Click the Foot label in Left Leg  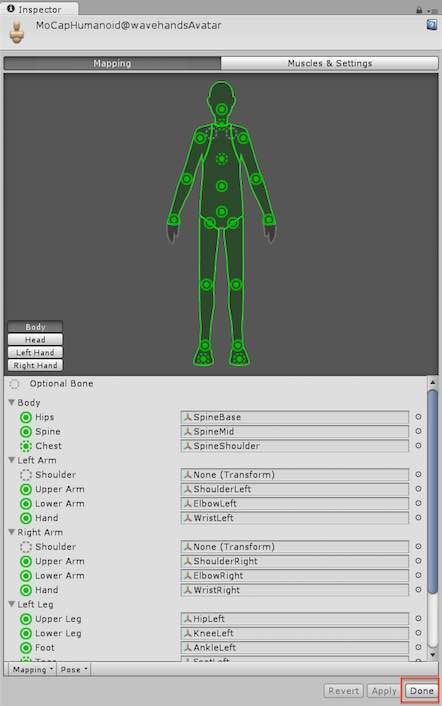pos(45,647)
